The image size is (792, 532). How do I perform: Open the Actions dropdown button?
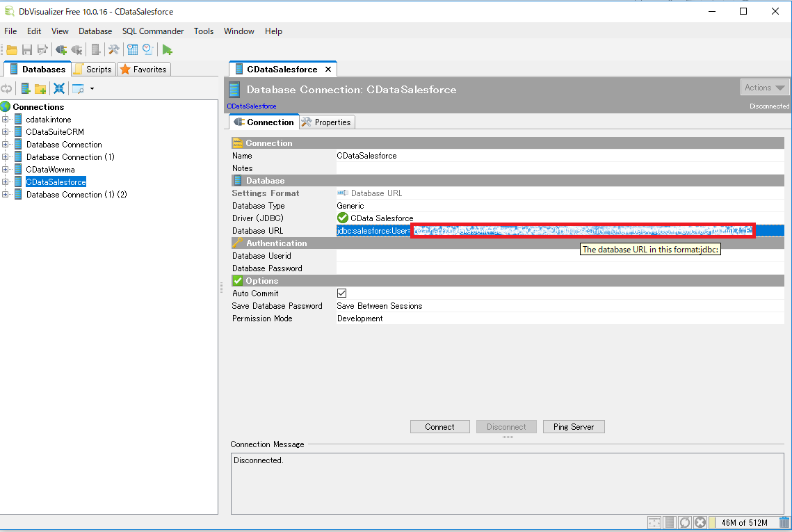pyautogui.click(x=764, y=88)
